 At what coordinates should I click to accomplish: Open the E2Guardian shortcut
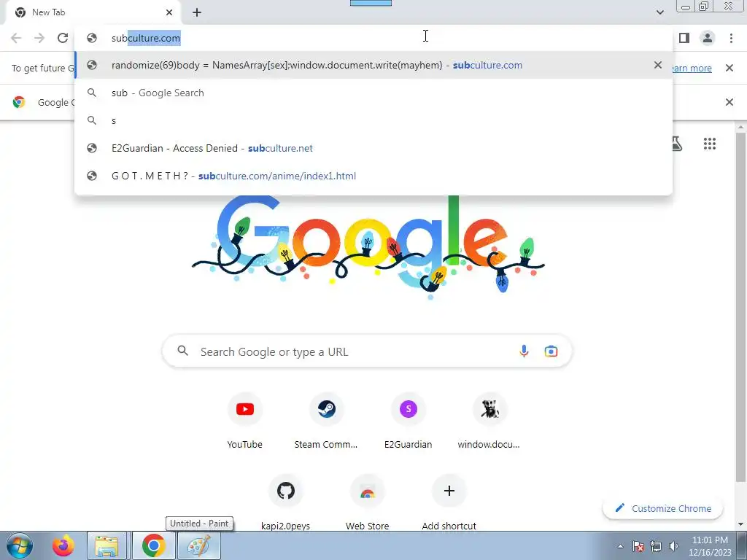pyautogui.click(x=409, y=422)
